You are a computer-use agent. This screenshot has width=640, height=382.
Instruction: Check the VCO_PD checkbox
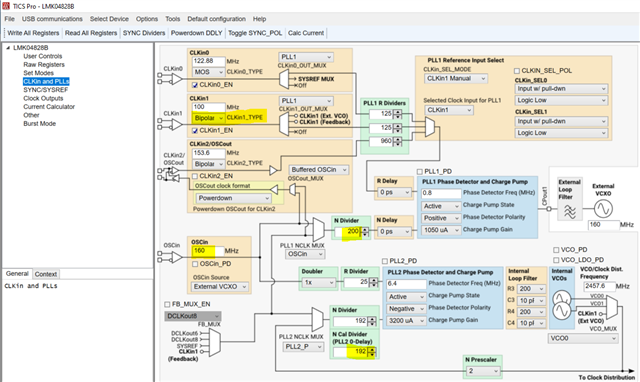click(556, 250)
